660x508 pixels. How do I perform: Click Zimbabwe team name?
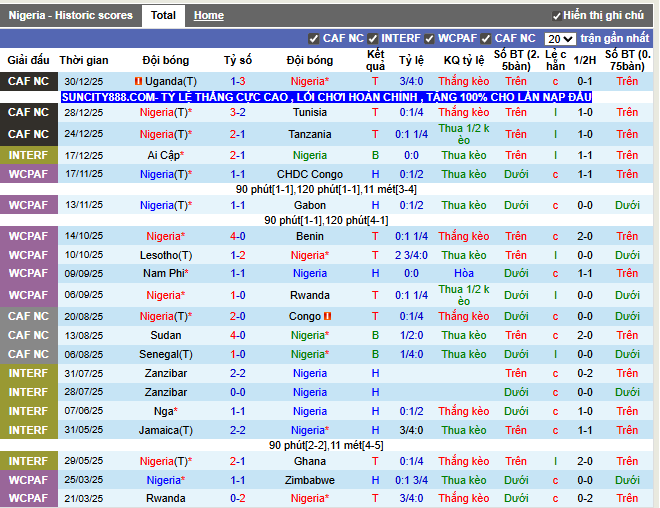click(x=310, y=480)
